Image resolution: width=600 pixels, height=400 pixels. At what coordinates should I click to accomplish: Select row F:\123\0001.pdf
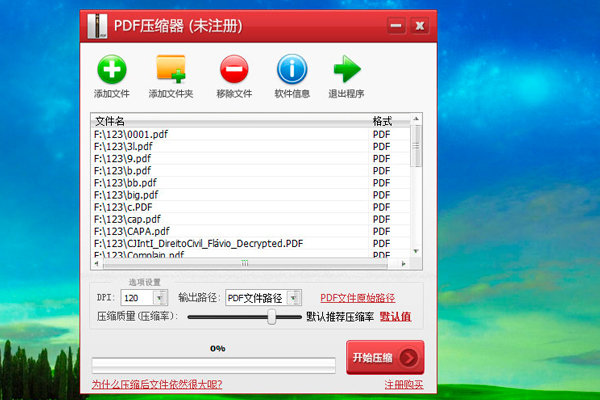point(251,134)
